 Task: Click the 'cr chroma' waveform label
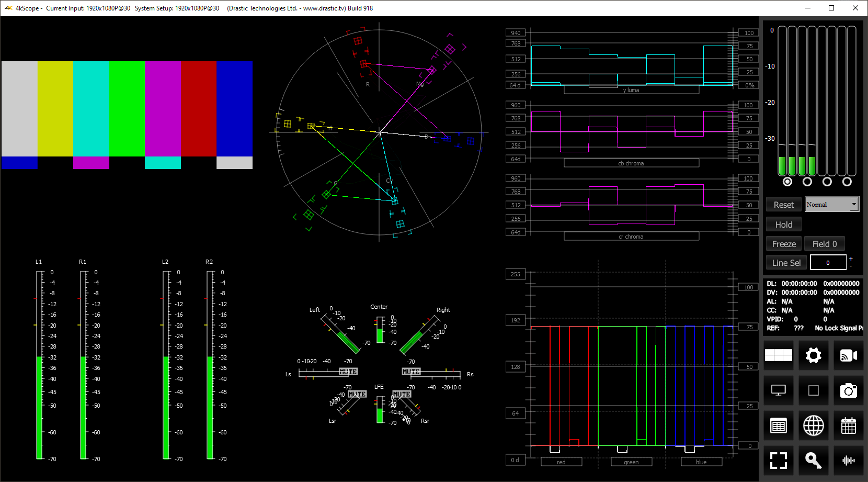pos(631,237)
